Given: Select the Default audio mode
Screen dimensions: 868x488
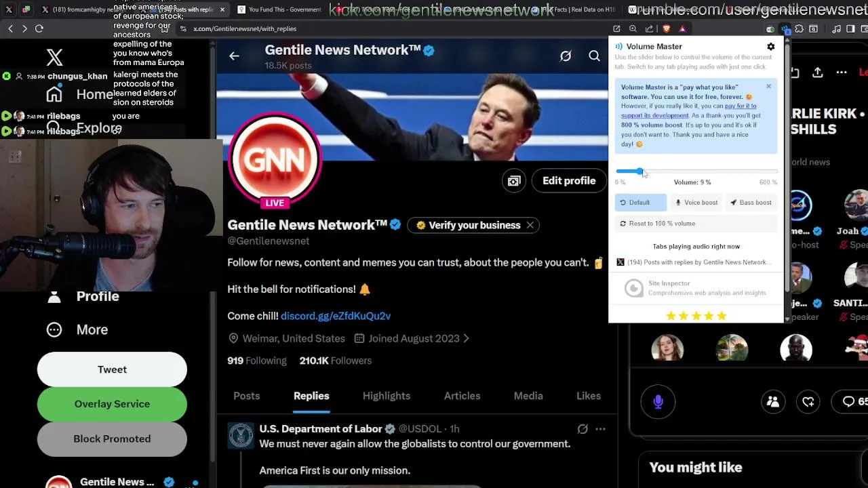Looking at the screenshot, I should [641, 203].
